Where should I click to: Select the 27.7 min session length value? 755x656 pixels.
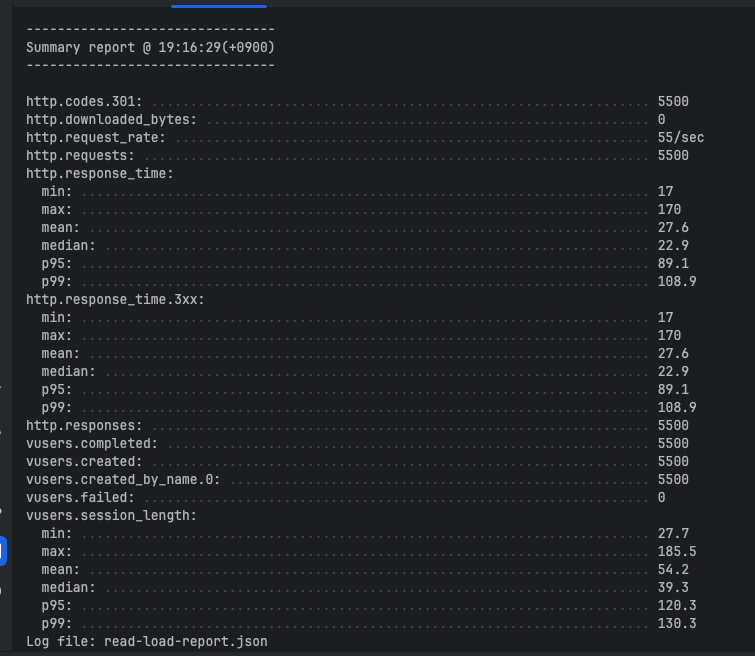[673, 533]
